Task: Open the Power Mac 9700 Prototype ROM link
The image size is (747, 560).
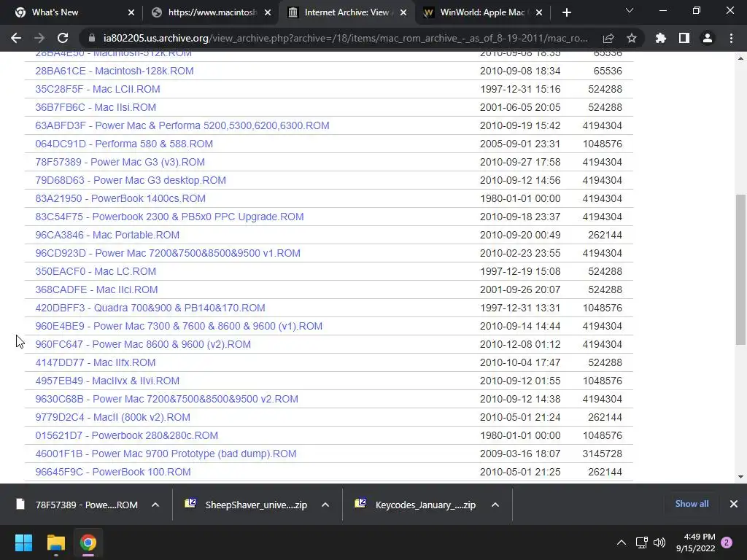Action: (x=166, y=454)
